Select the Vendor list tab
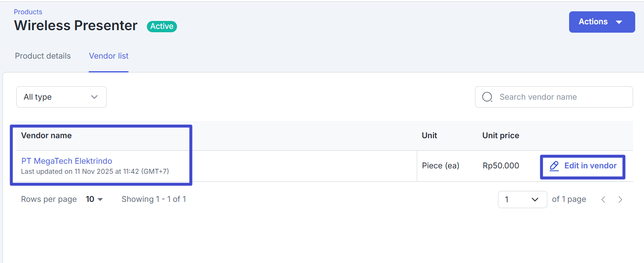This screenshot has height=263, width=644. coord(109,56)
